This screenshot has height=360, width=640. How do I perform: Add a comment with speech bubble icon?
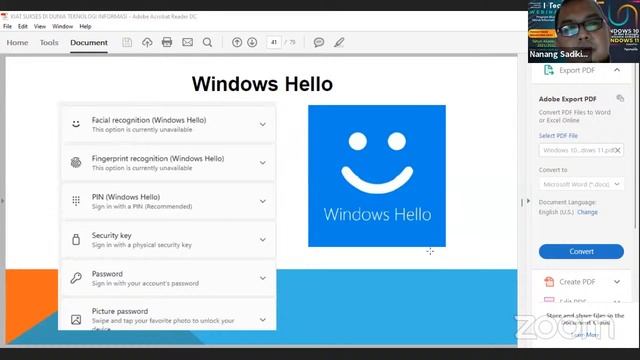pos(319,42)
